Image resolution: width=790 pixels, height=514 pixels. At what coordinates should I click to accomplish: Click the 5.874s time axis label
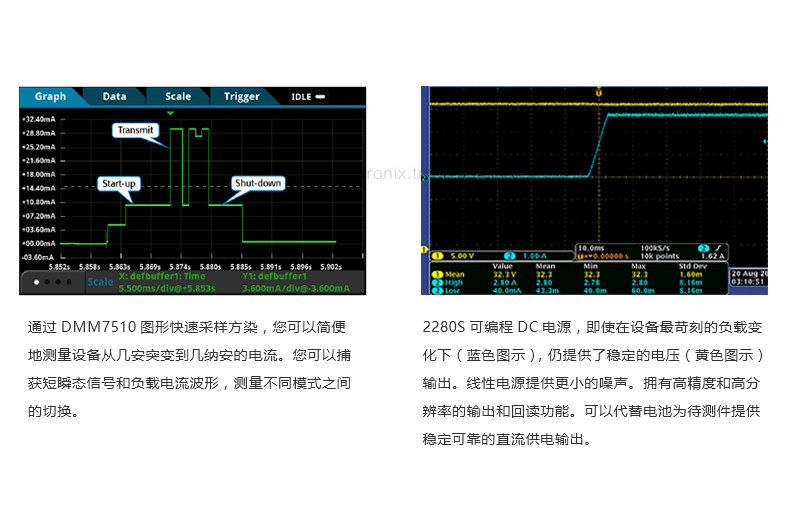(x=180, y=267)
